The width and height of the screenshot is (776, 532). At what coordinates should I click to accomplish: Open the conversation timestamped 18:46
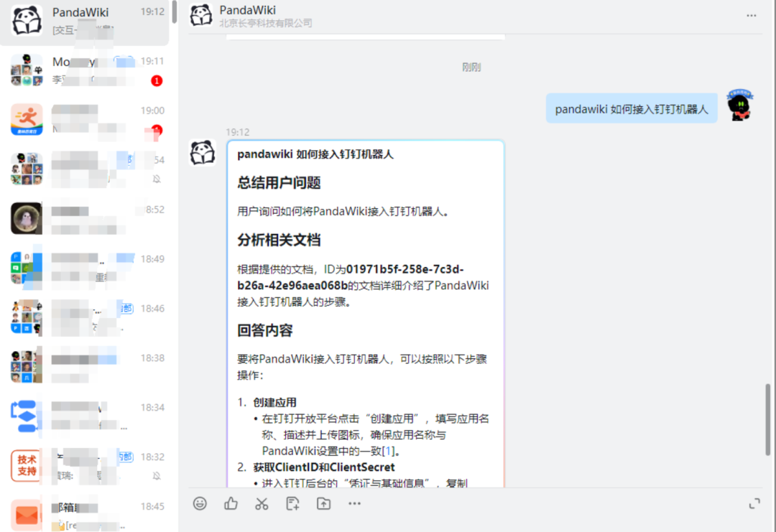click(85, 317)
